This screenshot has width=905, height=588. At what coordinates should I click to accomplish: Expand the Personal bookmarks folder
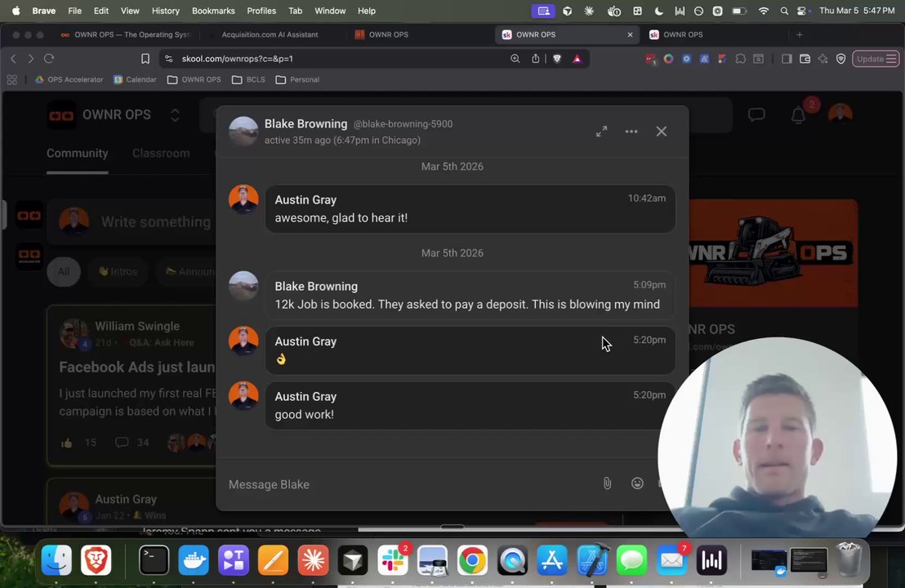coord(298,80)
